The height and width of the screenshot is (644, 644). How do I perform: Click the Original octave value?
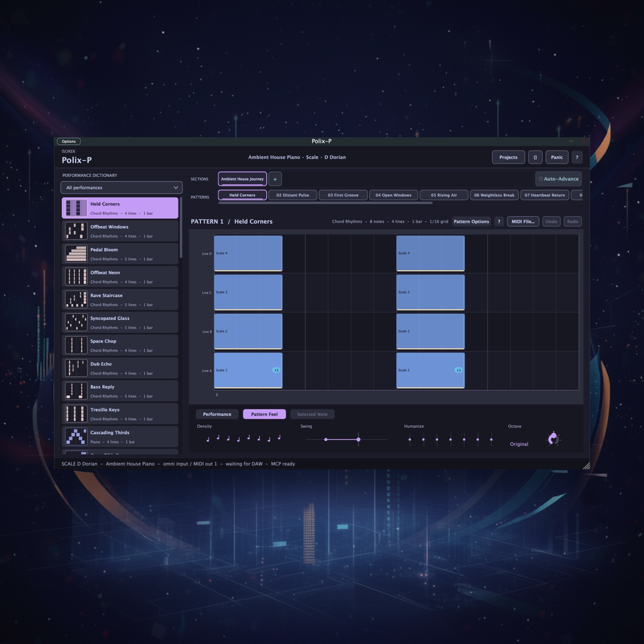(519, 444)
